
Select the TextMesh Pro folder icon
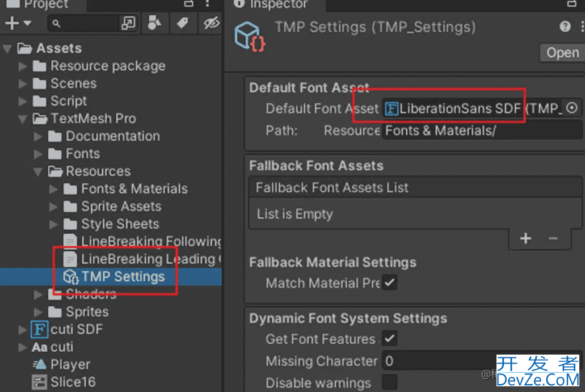40,119
